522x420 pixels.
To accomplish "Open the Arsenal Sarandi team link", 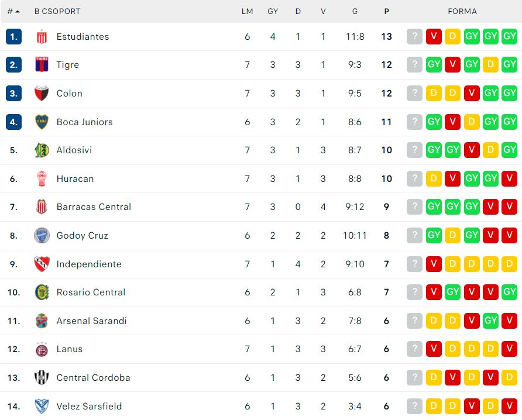I will tap(91, 321).
